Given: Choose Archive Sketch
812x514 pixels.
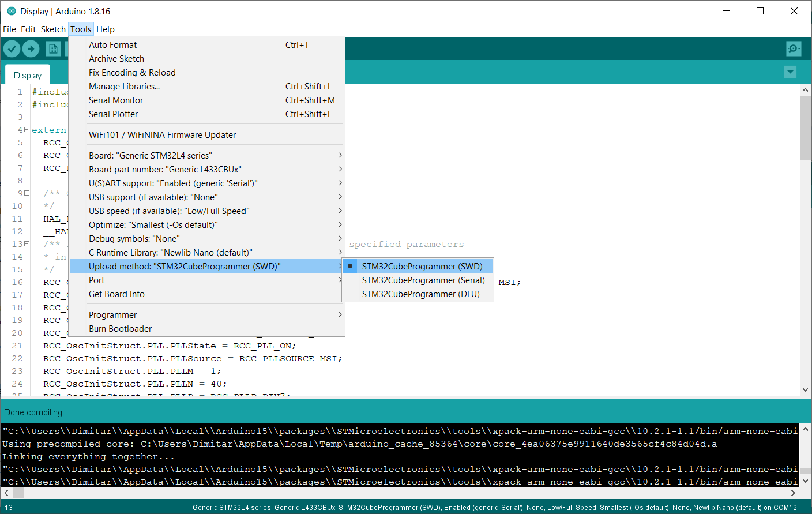Looking at the screenshot, I should point(207,59).
